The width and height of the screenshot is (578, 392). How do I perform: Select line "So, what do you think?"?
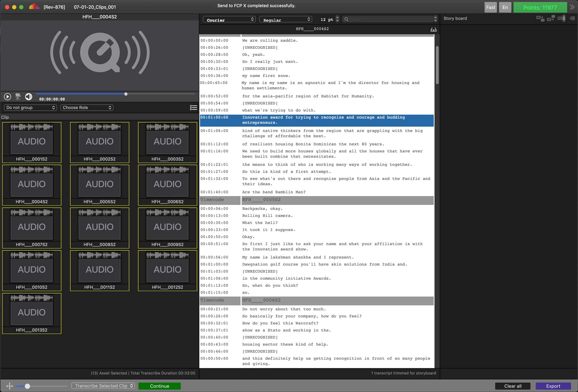point(270,285)
